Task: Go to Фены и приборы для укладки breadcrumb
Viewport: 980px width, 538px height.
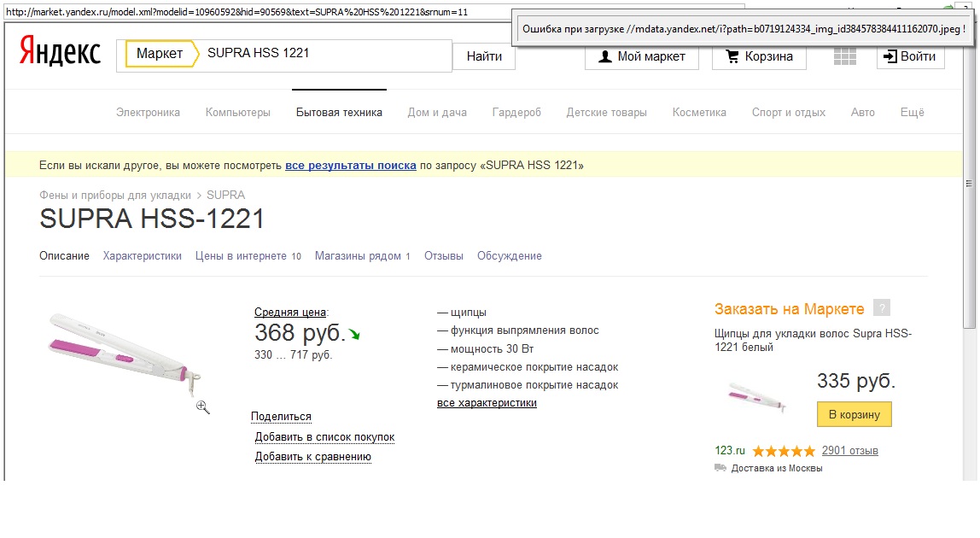Action: coord(115,196)
